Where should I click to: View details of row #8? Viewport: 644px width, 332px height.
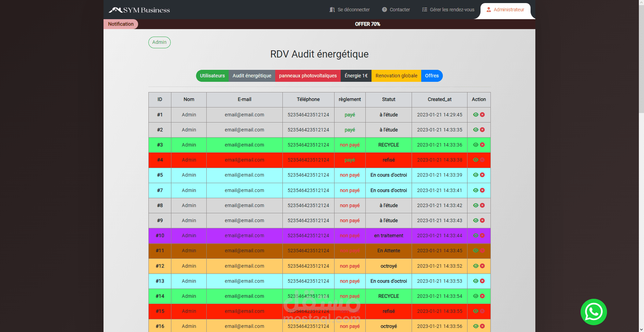[476, 205]
